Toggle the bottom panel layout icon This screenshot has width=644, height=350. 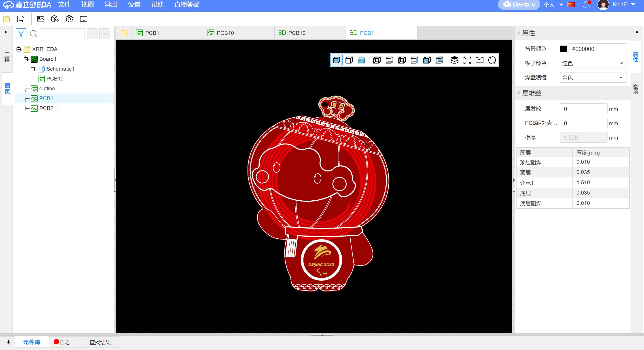pyautogui.click(x=83, y=19)
